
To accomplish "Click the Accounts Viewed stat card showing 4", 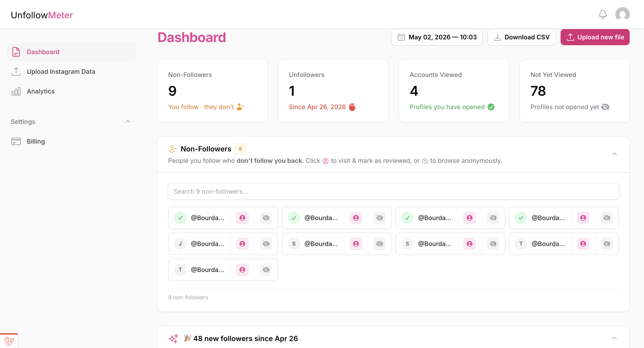I will pos(454,91).
